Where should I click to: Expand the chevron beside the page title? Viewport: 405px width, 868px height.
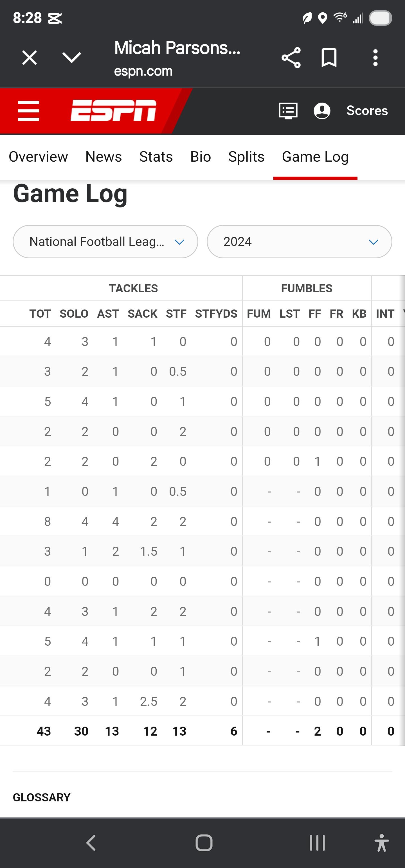71,58
